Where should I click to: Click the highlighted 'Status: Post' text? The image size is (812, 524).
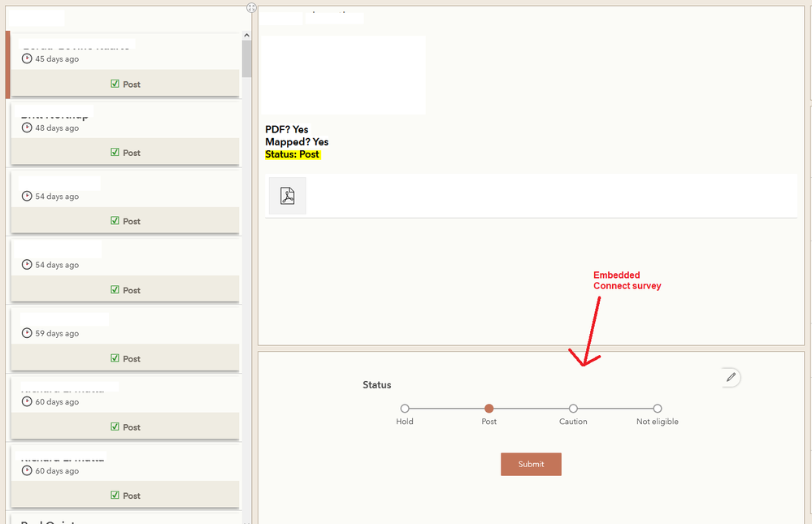pyautogui.click(x=293, y=154)
